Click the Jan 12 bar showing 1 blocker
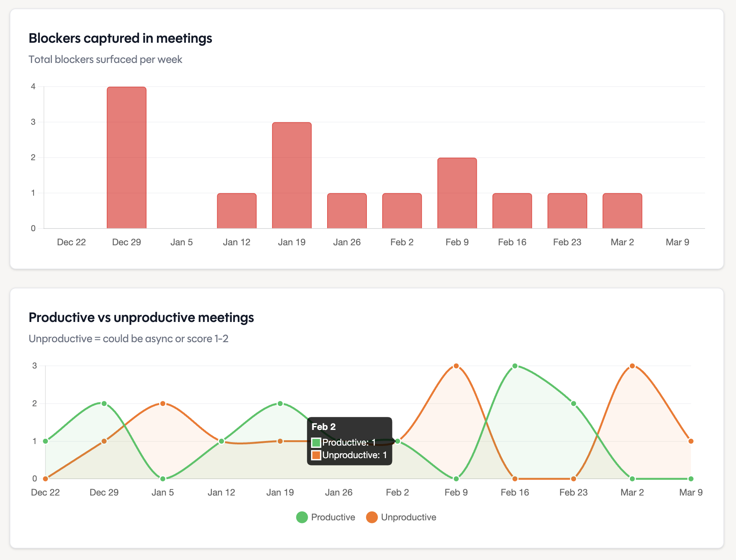Image resolution: width=736 pixels, height=560 pixels. [x=237, y=210]
